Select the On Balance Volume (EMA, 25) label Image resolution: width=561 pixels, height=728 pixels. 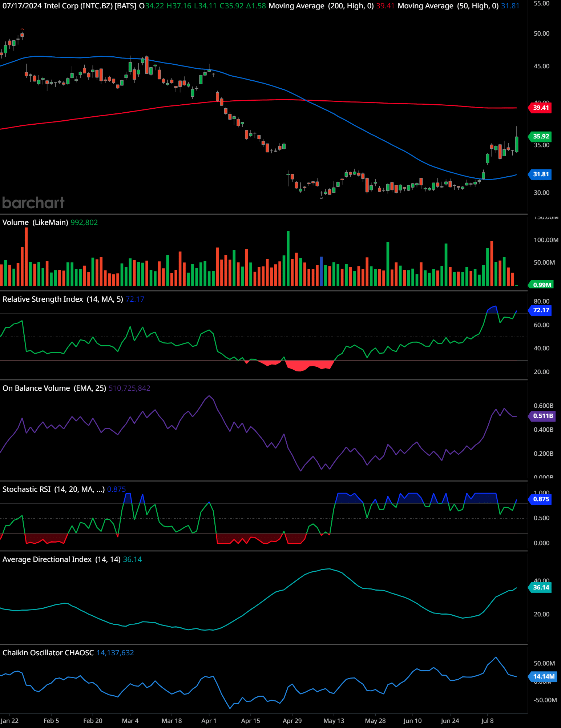click(55, 388)
